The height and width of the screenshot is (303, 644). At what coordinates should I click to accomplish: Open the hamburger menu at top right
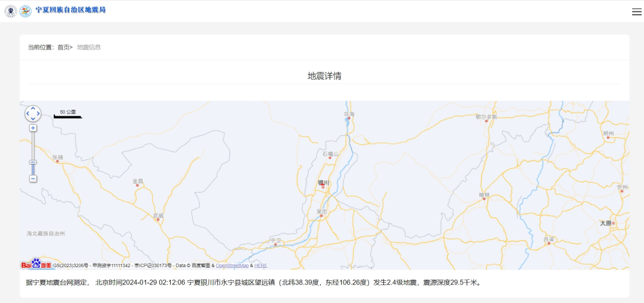pos(636,12)
